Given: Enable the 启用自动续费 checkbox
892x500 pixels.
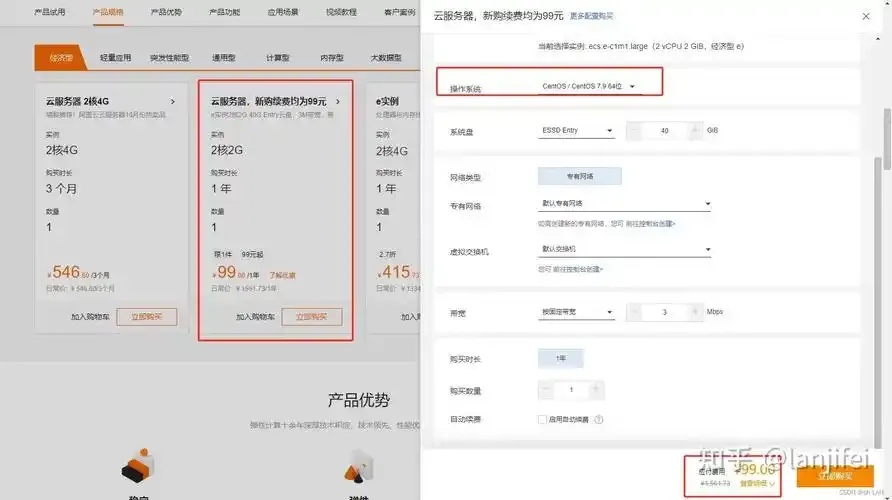Looking at the screenshot, I should click(542, 420).
